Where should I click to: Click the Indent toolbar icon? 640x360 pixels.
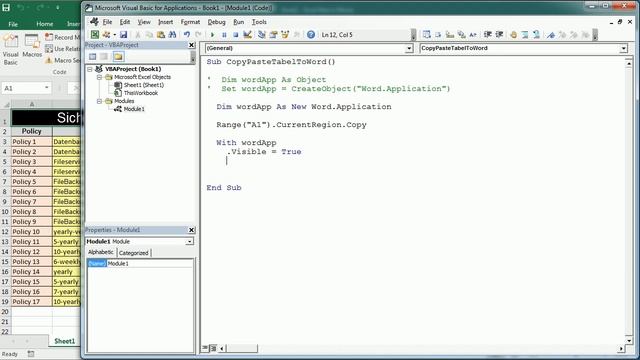tap(487, 35)
